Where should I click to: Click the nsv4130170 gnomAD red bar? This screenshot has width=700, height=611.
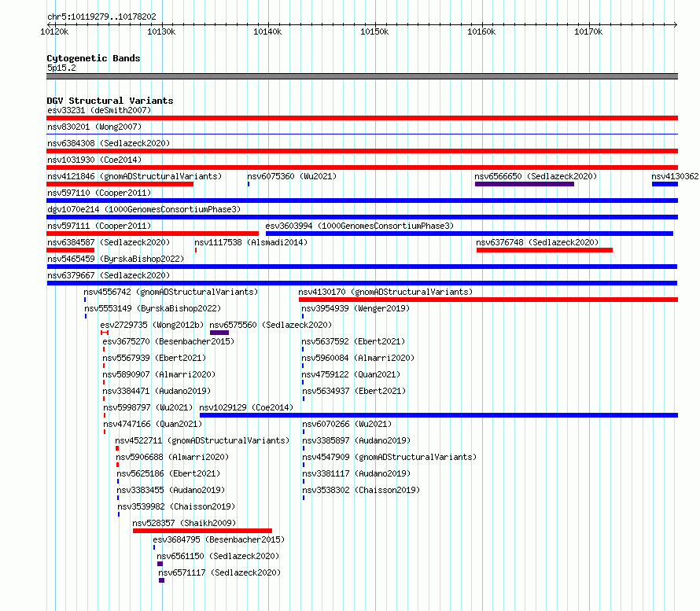pyautogui.click(x=488, y=300)
